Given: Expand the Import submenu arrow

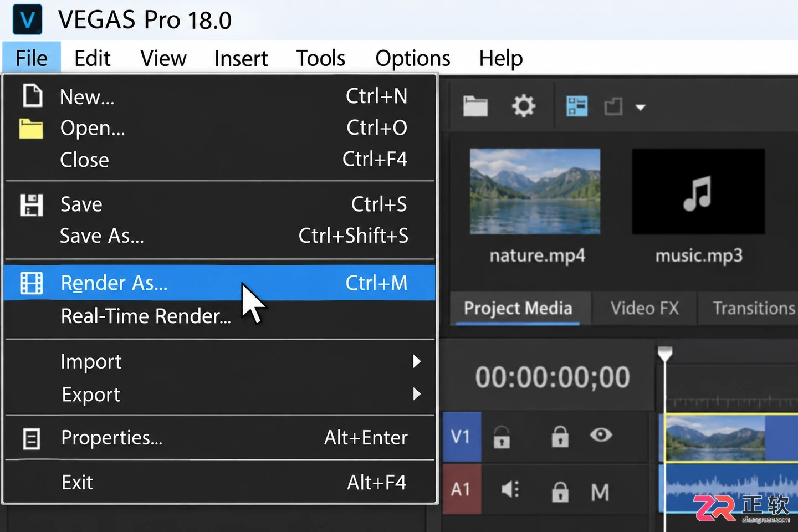Looking at the screenshot, I should pos(417,361).
